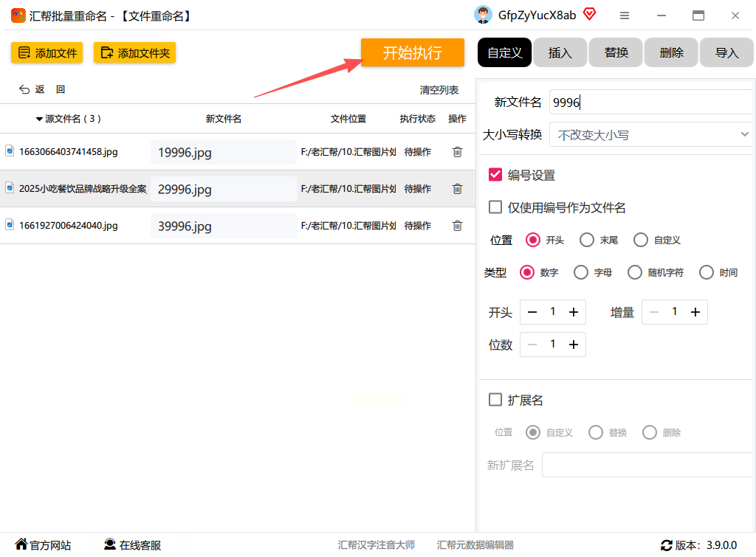
Task: Uncheck the 编号设置 checkbox
Action: 495,174
